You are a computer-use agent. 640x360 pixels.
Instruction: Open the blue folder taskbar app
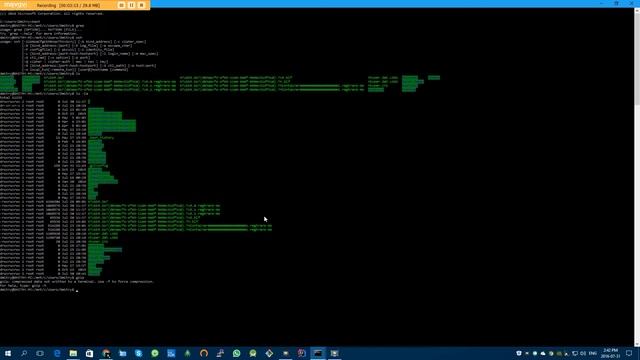(122, 353)
